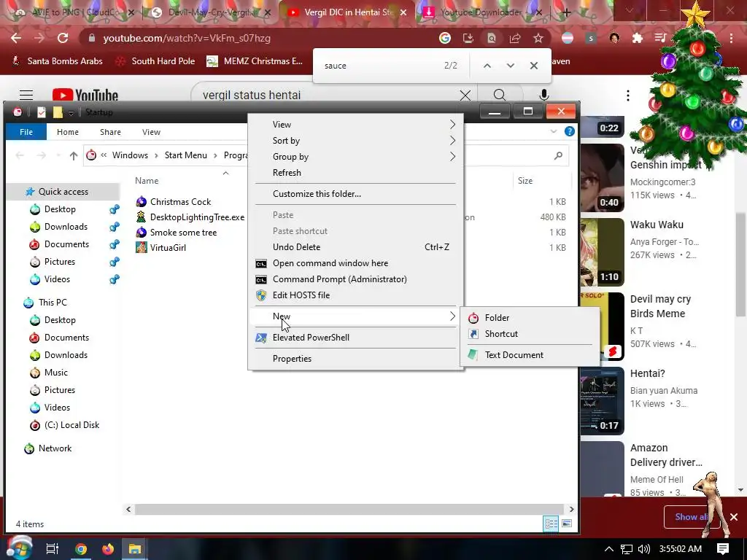This screenshot has height=560, width=747.
Task: Expand the Explorer ribbon chevron
Action: pyautogui.click(x=553, y=131)
